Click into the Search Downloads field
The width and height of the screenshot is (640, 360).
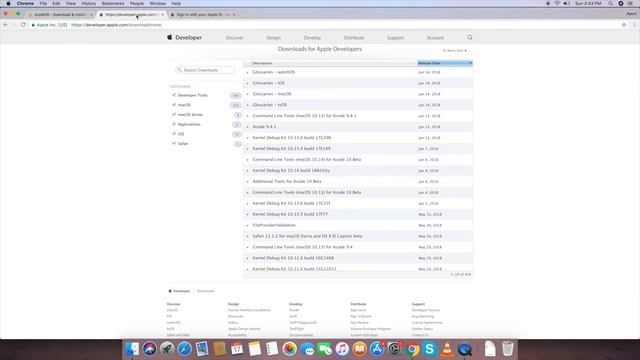[x=205, y=70]
